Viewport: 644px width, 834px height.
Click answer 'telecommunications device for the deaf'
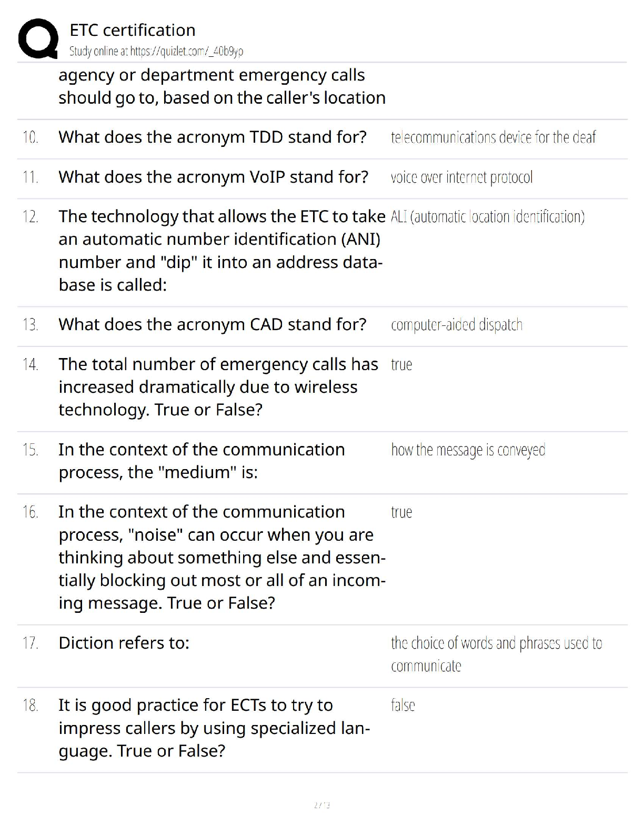(x=494, y=137)
